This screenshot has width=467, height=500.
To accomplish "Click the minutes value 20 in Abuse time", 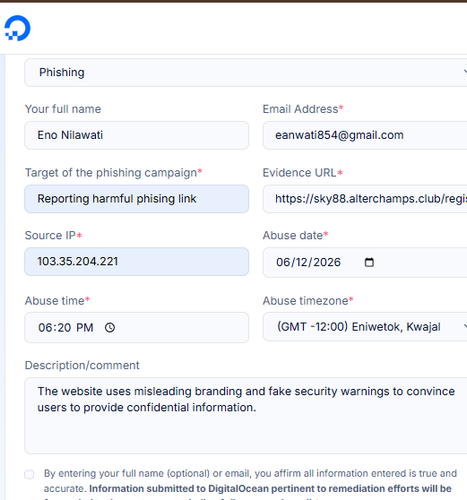I will 64,328.
